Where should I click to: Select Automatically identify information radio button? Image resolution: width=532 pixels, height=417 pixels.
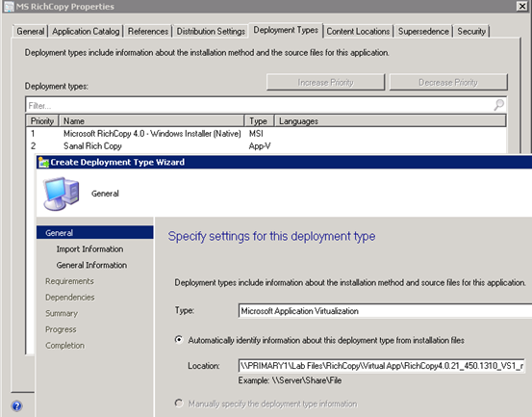(x=179, y=340)
